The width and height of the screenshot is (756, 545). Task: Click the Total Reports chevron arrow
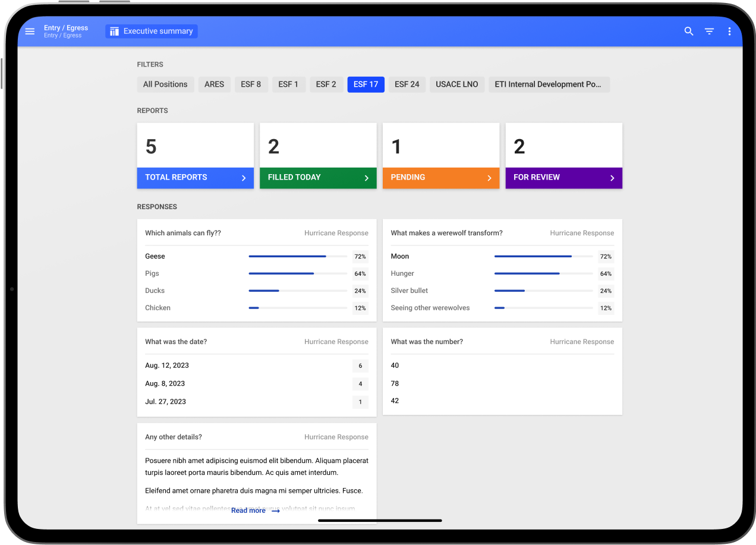pyautogui.click(x=244, y=178)
